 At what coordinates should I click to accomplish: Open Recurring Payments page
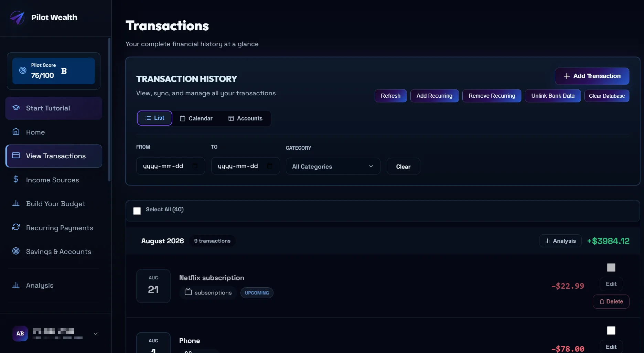(x=54, y=228)
